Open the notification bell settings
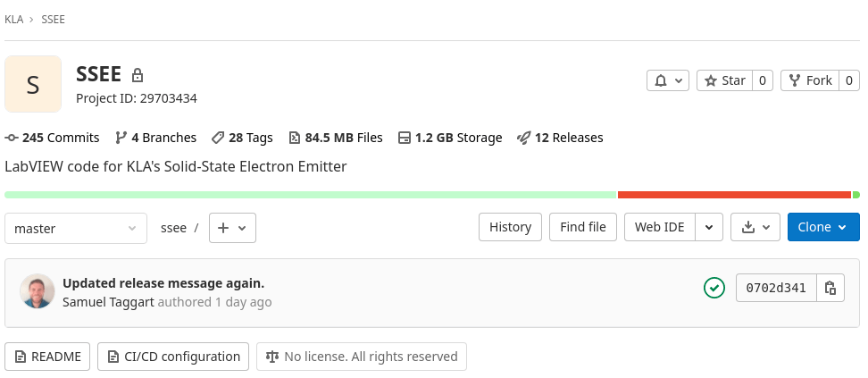 point(668,80)
